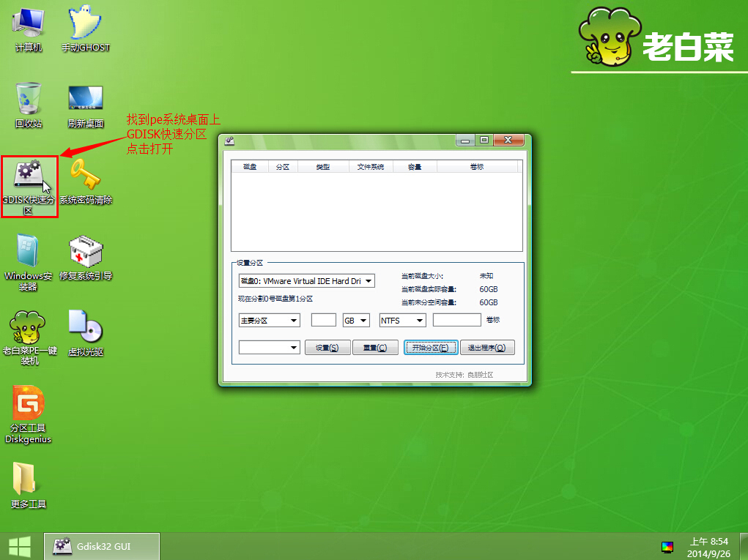Open the Windows Start button on taskbar
Viewport: 748px width, 560px height.
click(20, 546)
